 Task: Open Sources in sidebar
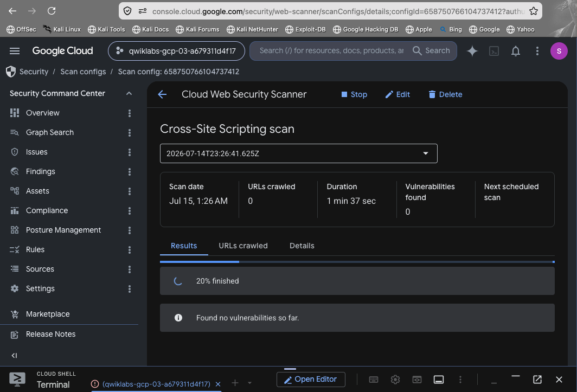pyautogui.click(x=40, y=269)
